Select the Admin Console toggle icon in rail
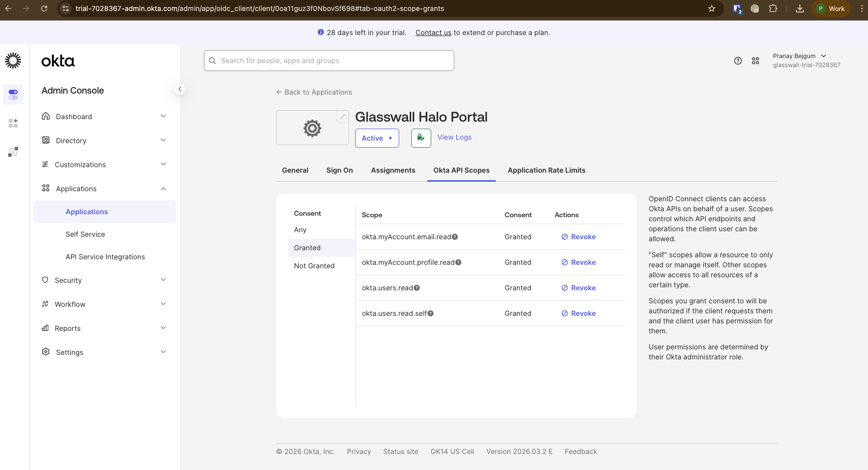Viewport: 868px width, 470px height. coord(13,95)
